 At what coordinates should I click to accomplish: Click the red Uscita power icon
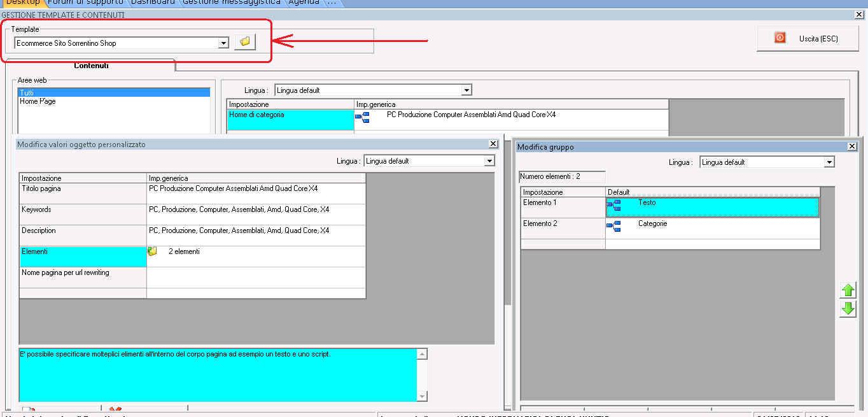click(780, 38)
